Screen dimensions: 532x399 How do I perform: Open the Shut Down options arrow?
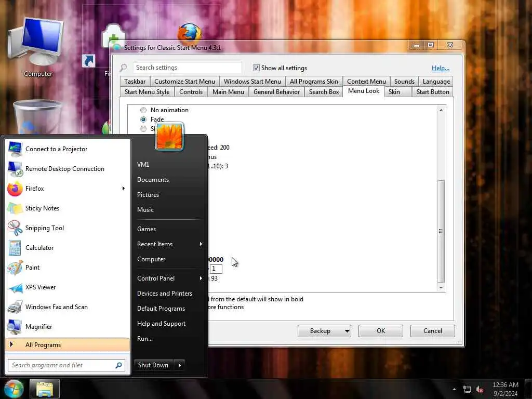[x=179, y=365]
